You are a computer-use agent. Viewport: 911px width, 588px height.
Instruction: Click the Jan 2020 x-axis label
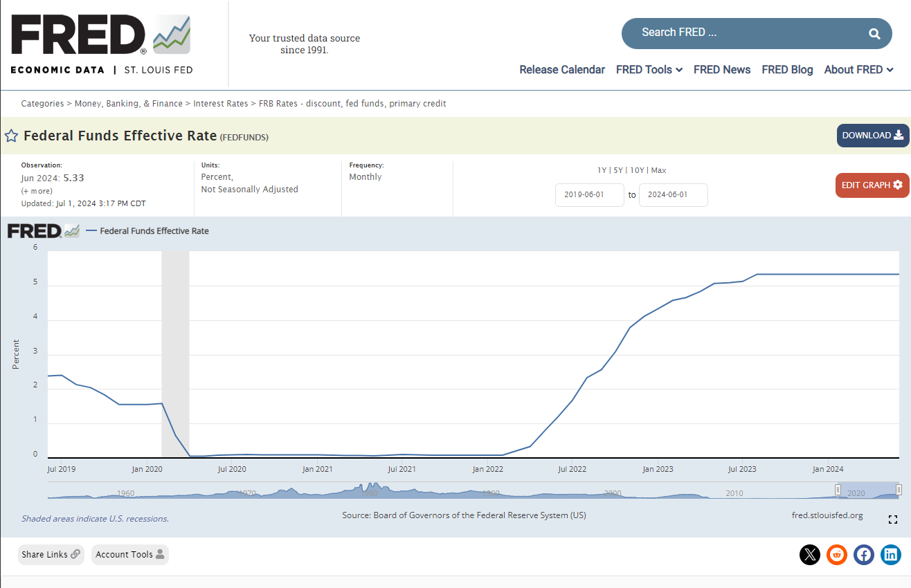pyautogui.click(x=147, y=469)
